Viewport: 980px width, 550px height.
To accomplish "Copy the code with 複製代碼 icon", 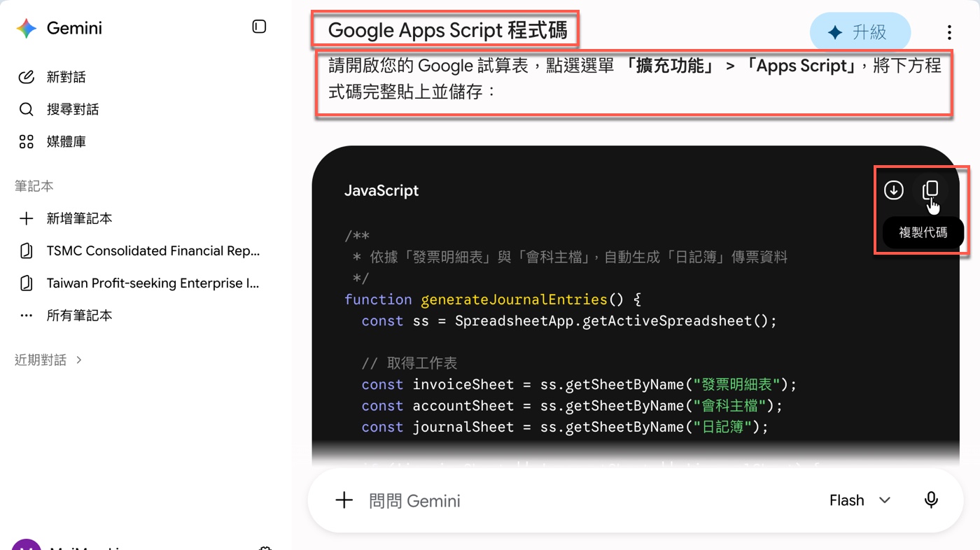I will (930, 190).
